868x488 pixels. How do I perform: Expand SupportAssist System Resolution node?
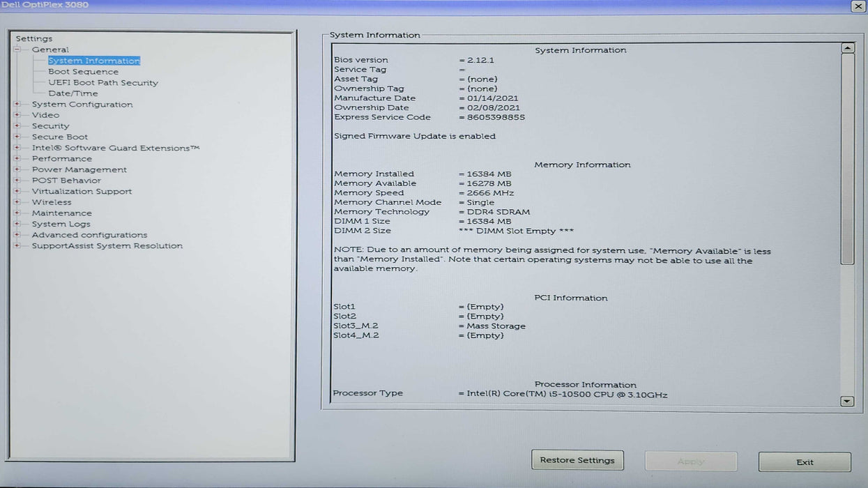[x=17, y=246]
